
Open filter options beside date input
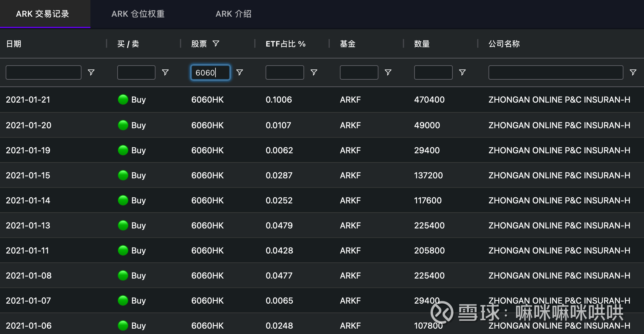(91, 72)
